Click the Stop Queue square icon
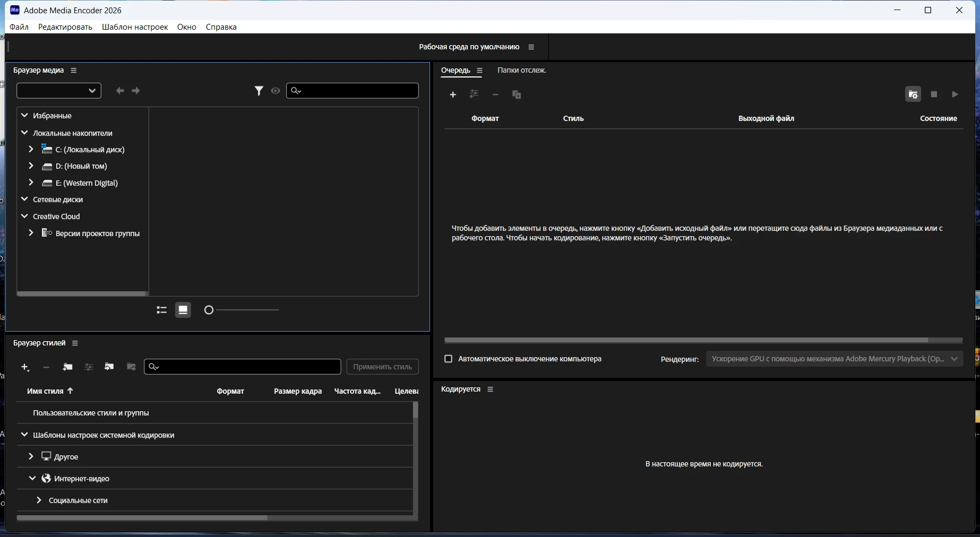 click(934, 94)
